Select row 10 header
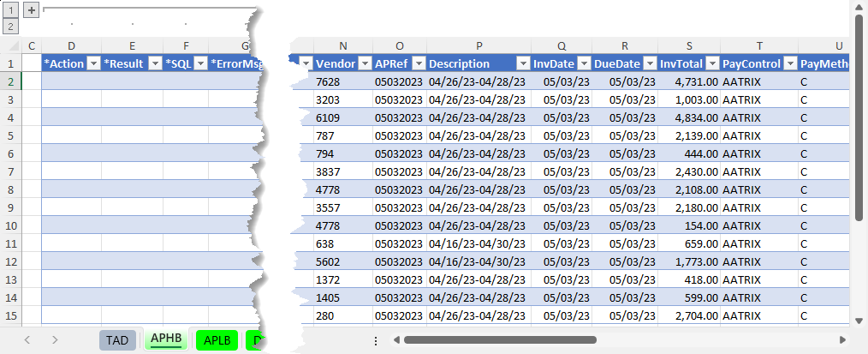868x354 pixels. [10, 225]
